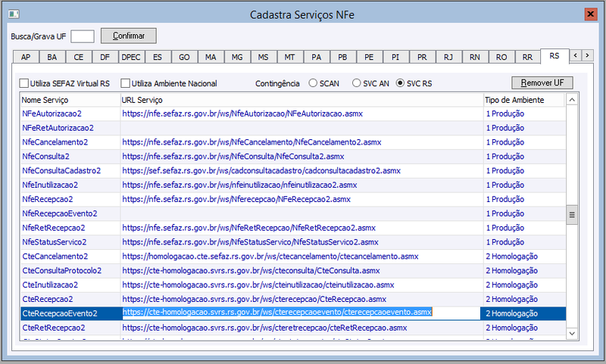Switch to the DF tab
Viewport: 606px width, 364px height.
coord(105,57)
